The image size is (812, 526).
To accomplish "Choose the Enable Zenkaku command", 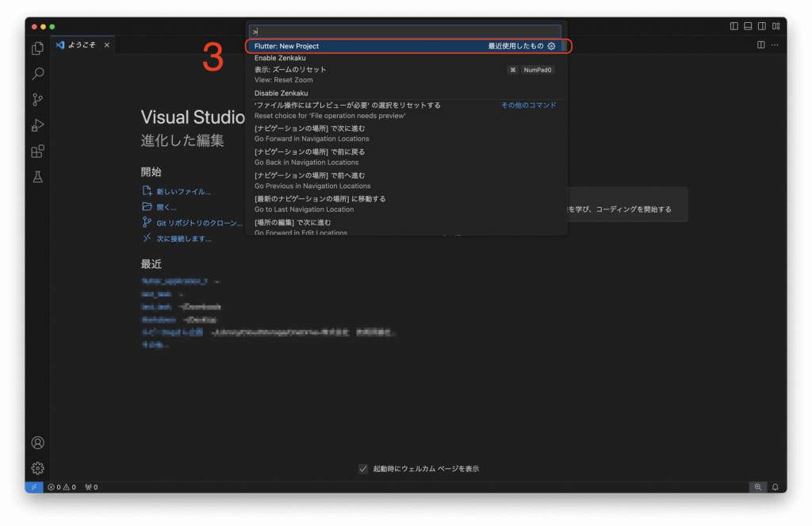I will coord(405,58).
